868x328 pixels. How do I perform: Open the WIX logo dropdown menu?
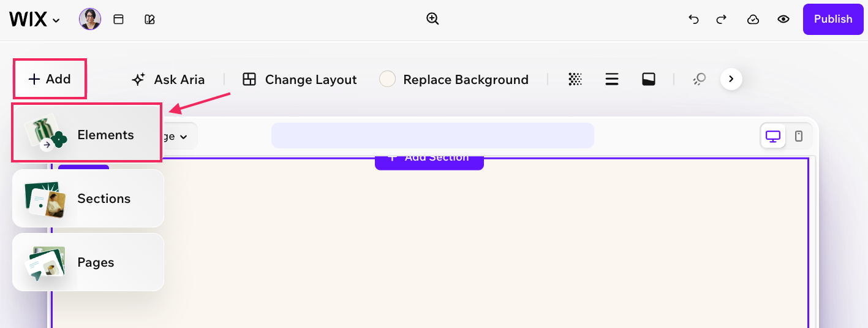(35, 20)
